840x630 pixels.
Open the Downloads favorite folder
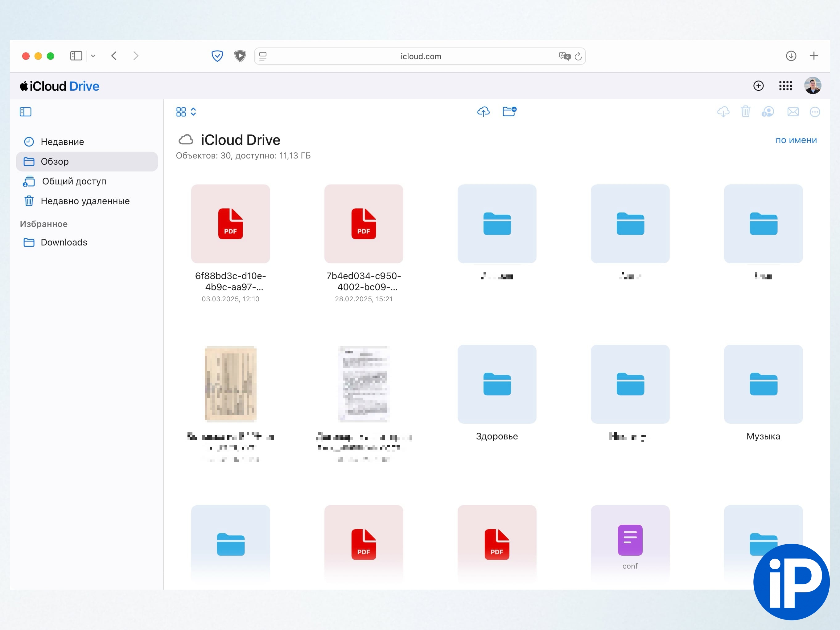pyautogui.click(x=64, y=242)
